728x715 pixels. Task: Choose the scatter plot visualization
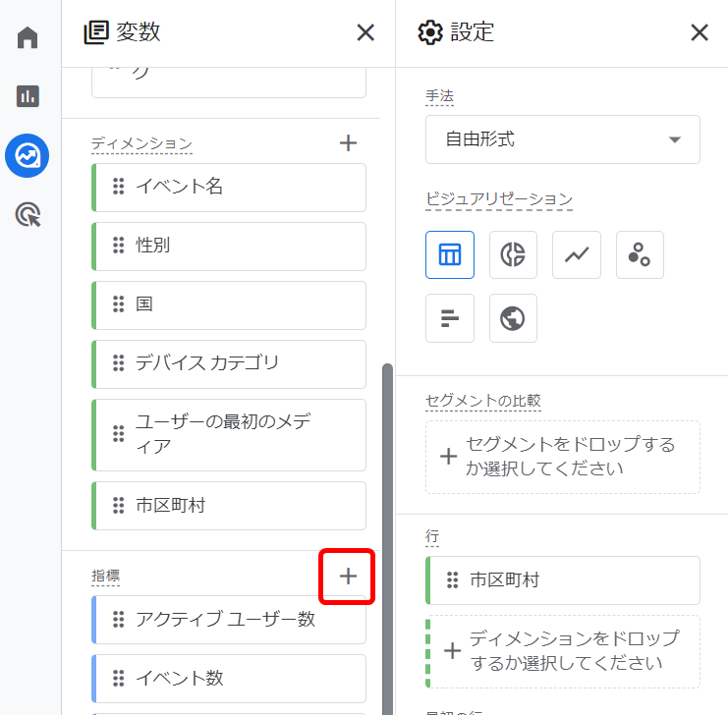(x=640, y=255)
